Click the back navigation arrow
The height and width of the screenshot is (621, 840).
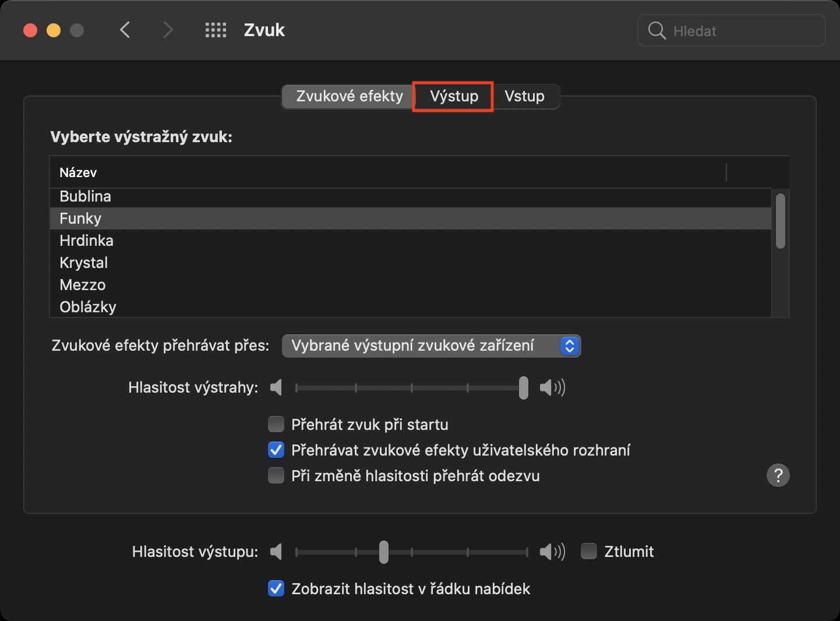point(125,30)
